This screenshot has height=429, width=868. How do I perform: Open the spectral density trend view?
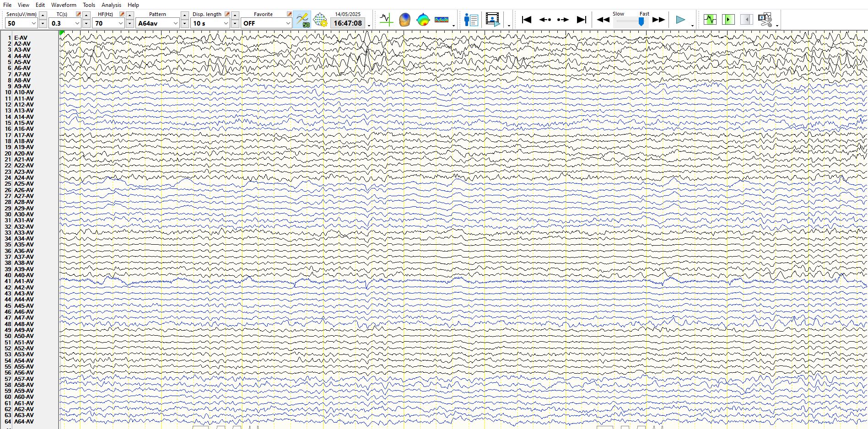coord(442,20)
